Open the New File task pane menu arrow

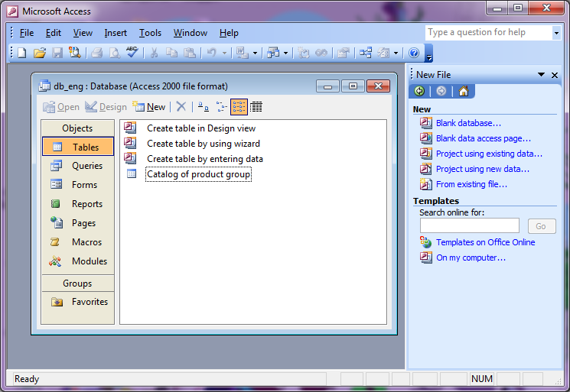(541, 75)
